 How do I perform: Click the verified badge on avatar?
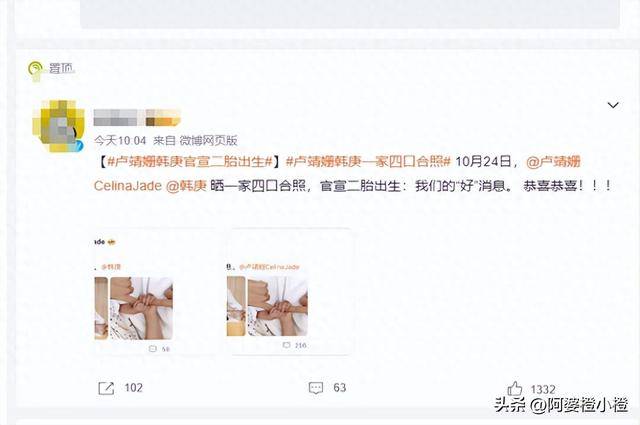click(79, 146)
